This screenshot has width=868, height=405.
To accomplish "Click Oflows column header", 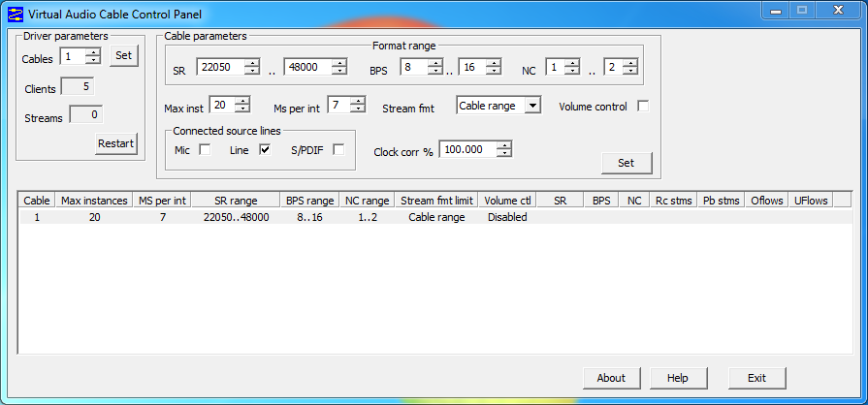I will point(767,201).
